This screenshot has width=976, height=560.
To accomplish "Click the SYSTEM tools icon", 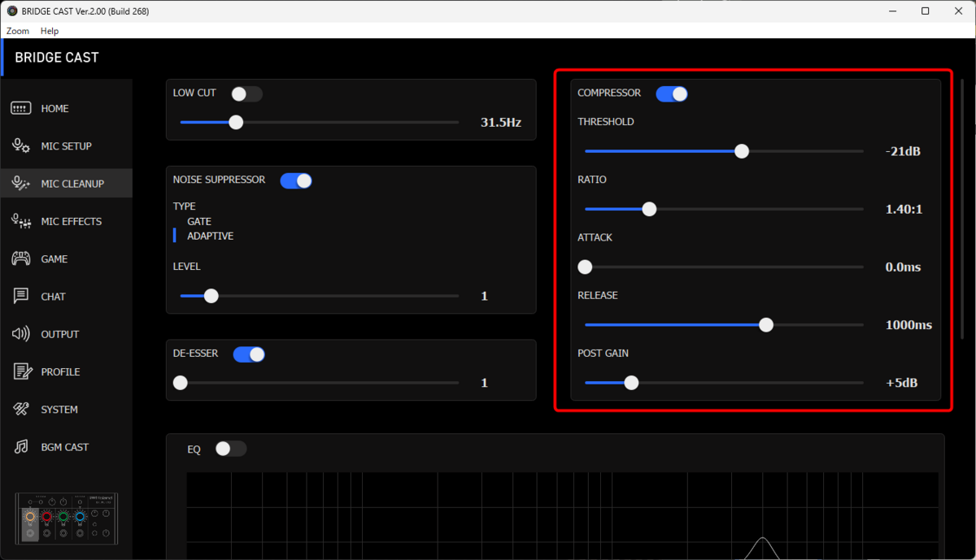I will 21,410.
